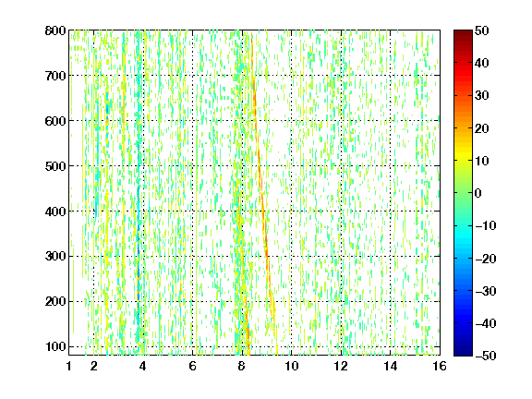The height and width of the screenshot is (399, 532).
Task: Click the 500 y-axis tick label
Action: coord(55,166)
